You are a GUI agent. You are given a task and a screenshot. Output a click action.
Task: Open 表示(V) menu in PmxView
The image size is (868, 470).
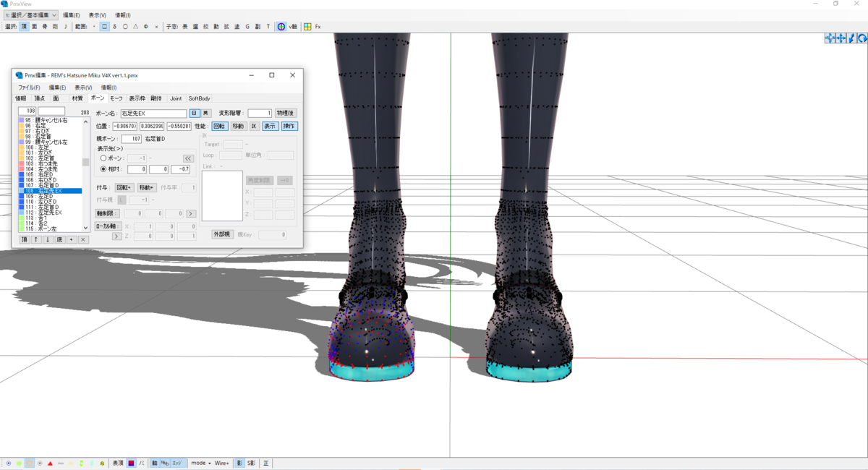97,14
